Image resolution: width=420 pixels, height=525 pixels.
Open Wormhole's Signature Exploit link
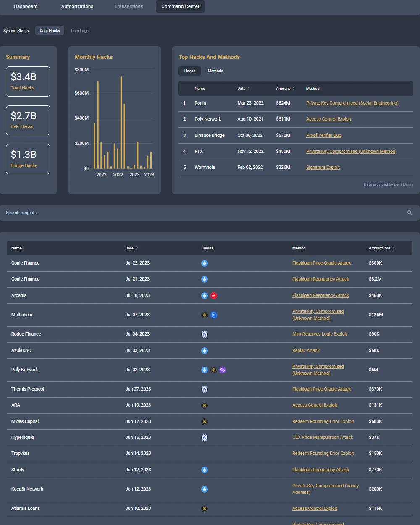point(323,168)
